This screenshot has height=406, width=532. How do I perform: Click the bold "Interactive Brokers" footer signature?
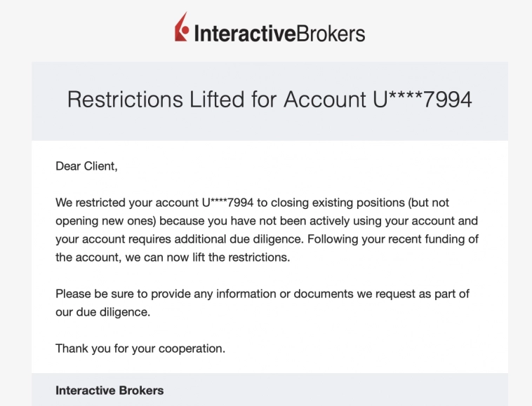109,390
